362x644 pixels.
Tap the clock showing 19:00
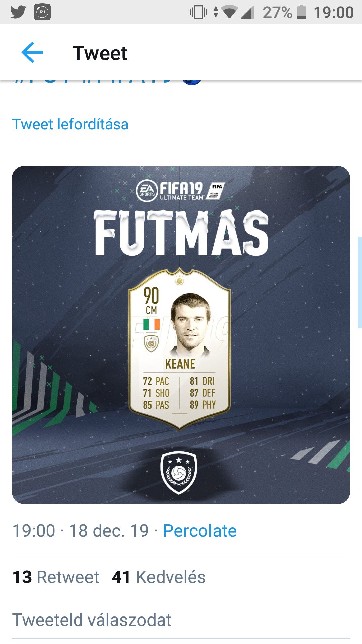334,12
